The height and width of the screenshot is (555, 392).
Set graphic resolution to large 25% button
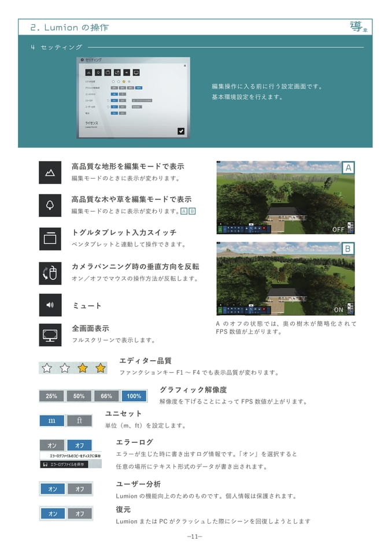pos(51,396)
